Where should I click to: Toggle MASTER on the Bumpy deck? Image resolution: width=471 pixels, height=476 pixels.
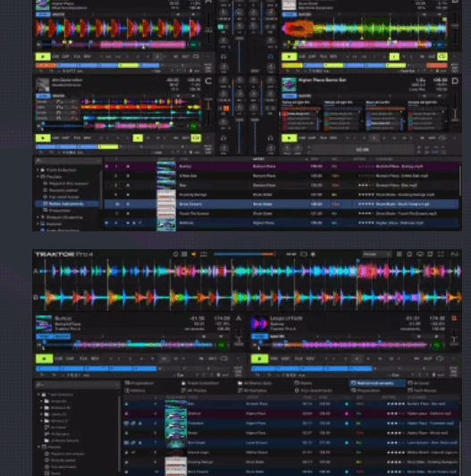coord(63,337)
